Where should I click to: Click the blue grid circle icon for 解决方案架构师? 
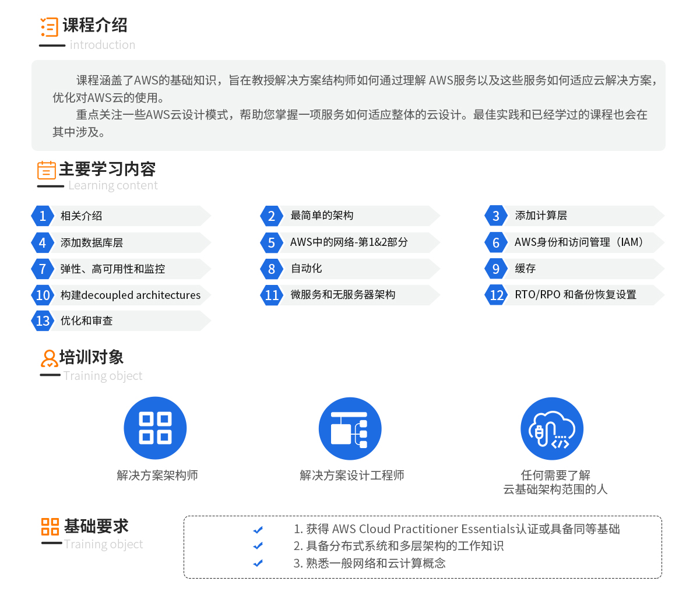[x=155, y=428]
